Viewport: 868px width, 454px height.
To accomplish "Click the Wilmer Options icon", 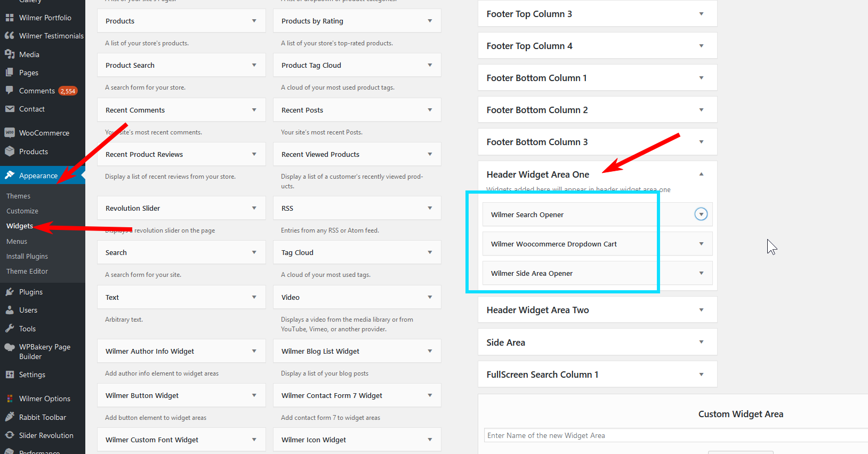I will (10, 399).
